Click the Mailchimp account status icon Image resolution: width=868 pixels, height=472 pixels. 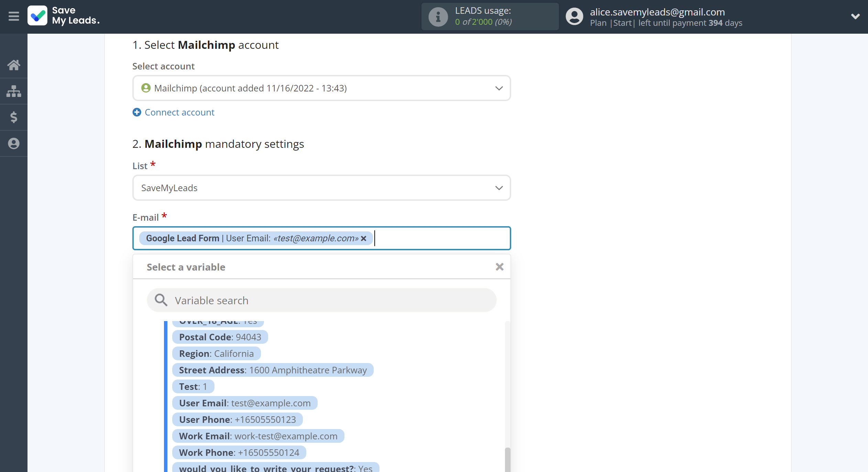click(x=146, y=88)
